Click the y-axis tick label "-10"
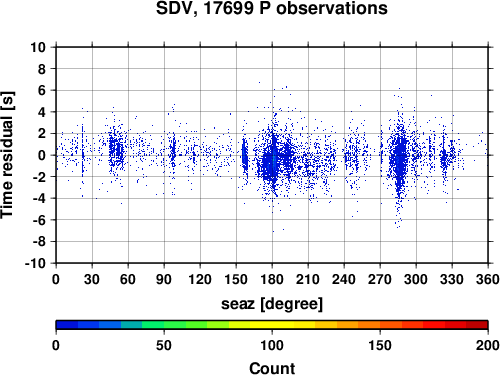The image size is (500, 375). click(x=35, y=263)
